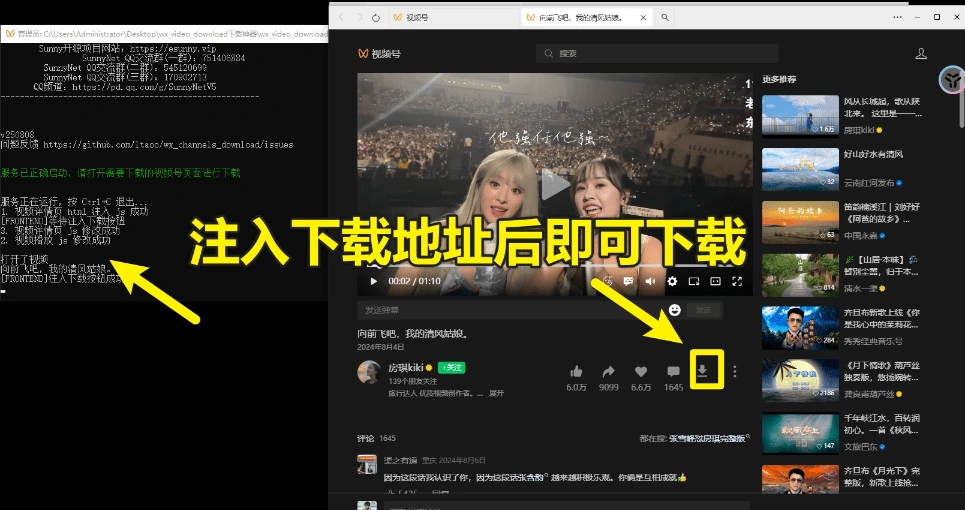Click the share arrow icon showing 9099

(x=608, y=371)
